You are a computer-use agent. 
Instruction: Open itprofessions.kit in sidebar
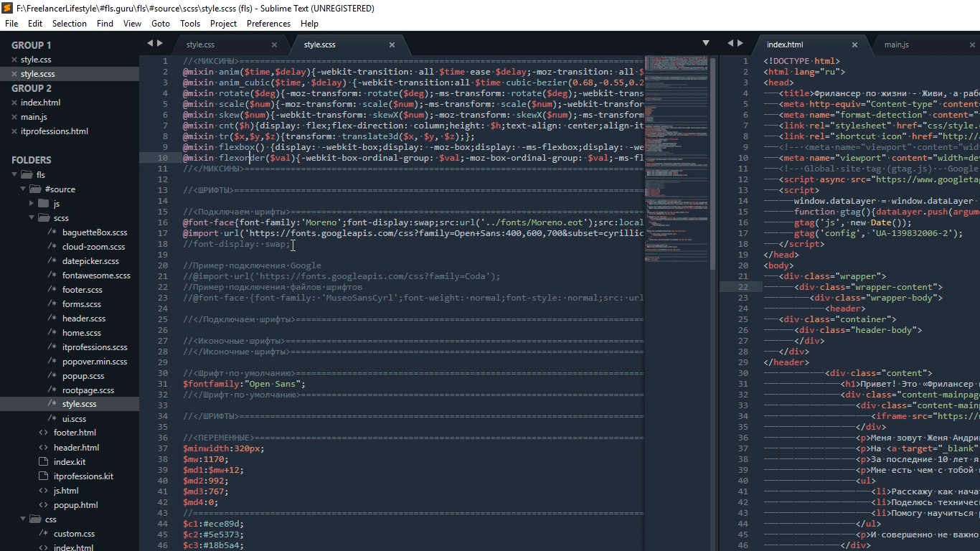coord(83,476)
